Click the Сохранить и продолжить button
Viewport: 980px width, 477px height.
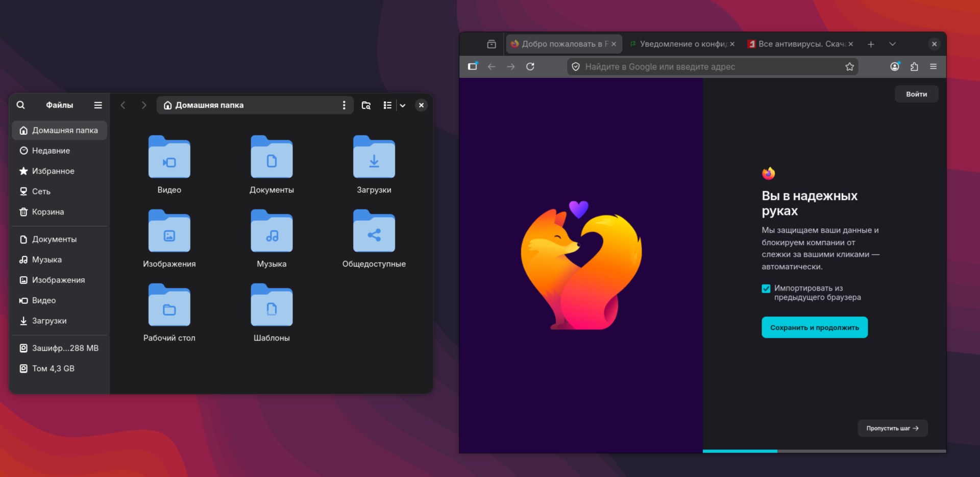point(814,327)
